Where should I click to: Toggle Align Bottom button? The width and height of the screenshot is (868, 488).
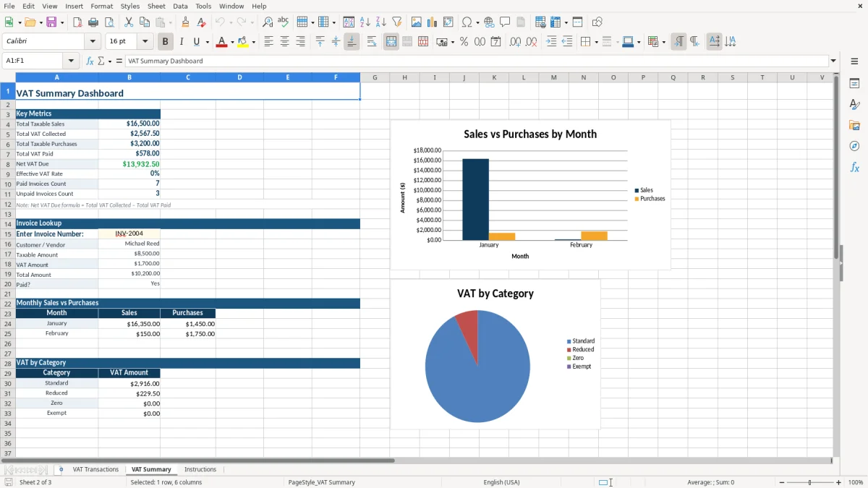352,42
